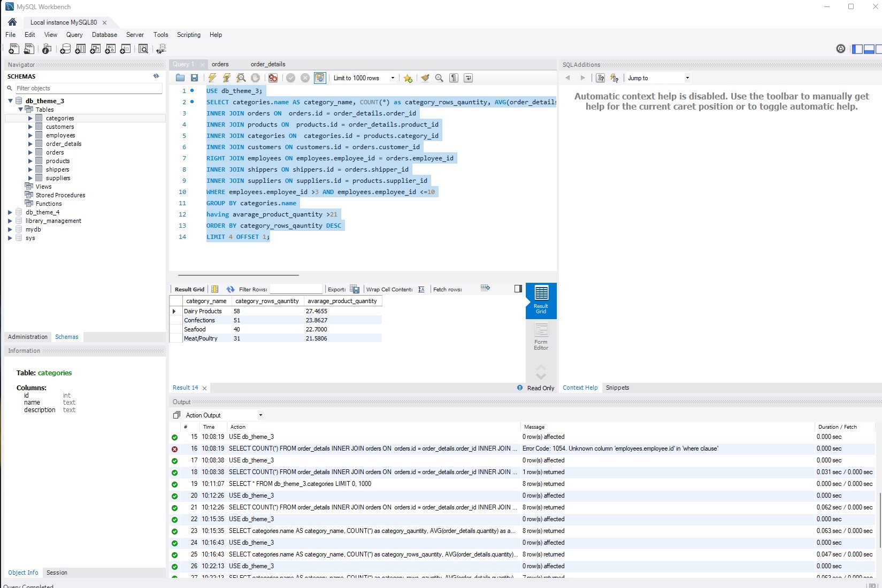Run Explain plan magnifier-lightning icon
Image resolution: width=882 pixels, height=588 pixels.
[241, 78]
